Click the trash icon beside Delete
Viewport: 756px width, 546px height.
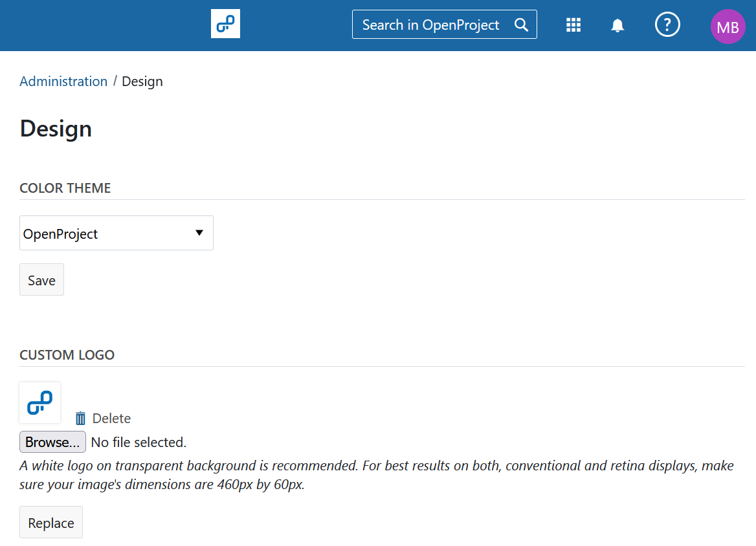[x=81, y=419]
